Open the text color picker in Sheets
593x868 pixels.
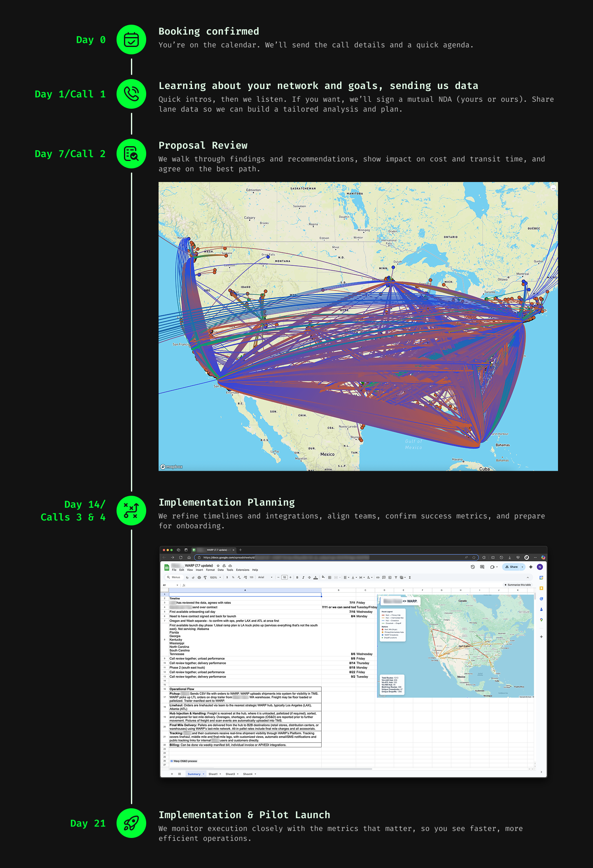(x=315, y=577)
